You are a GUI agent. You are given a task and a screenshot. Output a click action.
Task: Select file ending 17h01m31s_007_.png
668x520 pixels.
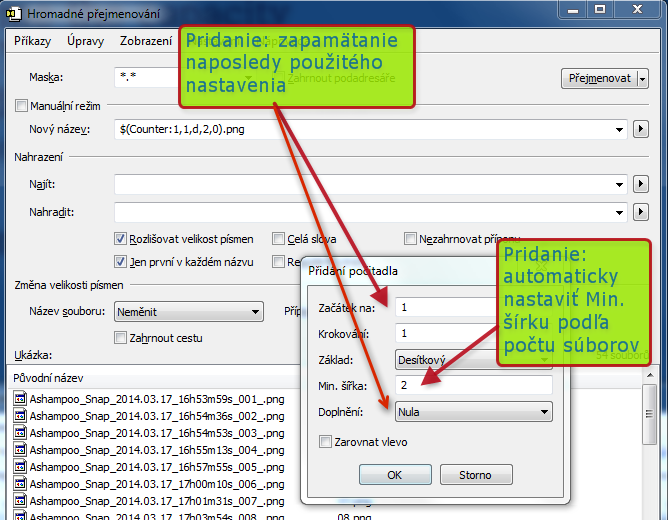tap(157, 501)
